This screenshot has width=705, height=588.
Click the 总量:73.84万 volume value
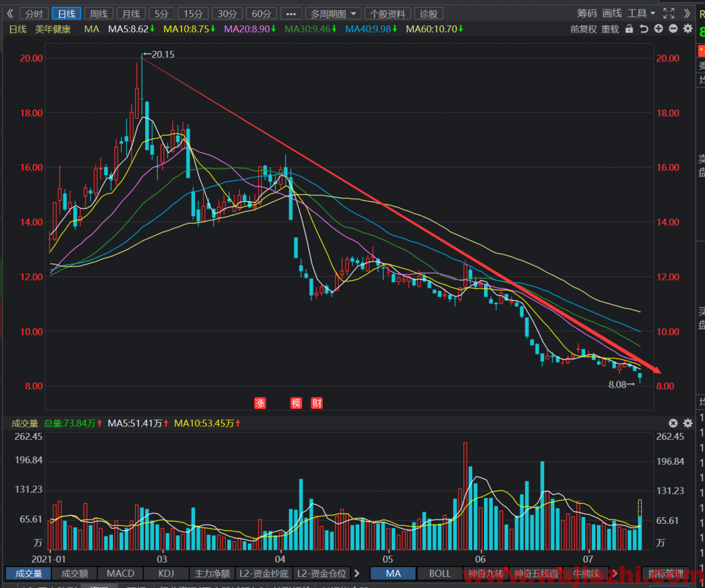pyautogui.click(x=73, y=423)
